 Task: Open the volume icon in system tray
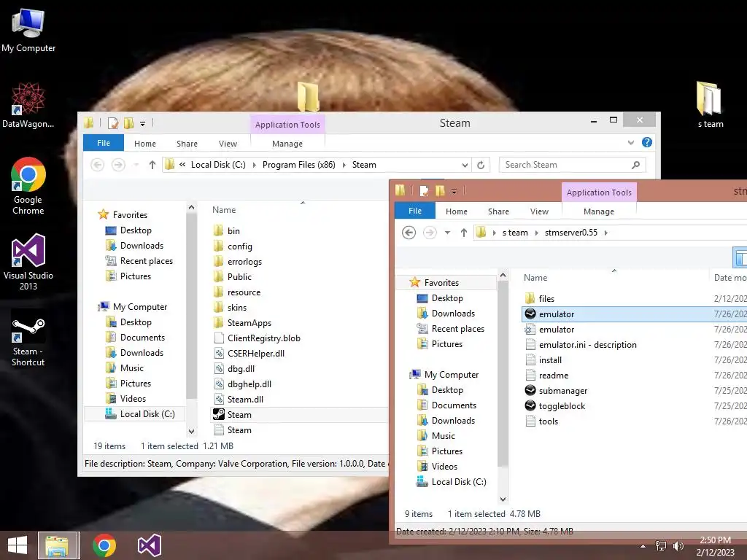678,546
